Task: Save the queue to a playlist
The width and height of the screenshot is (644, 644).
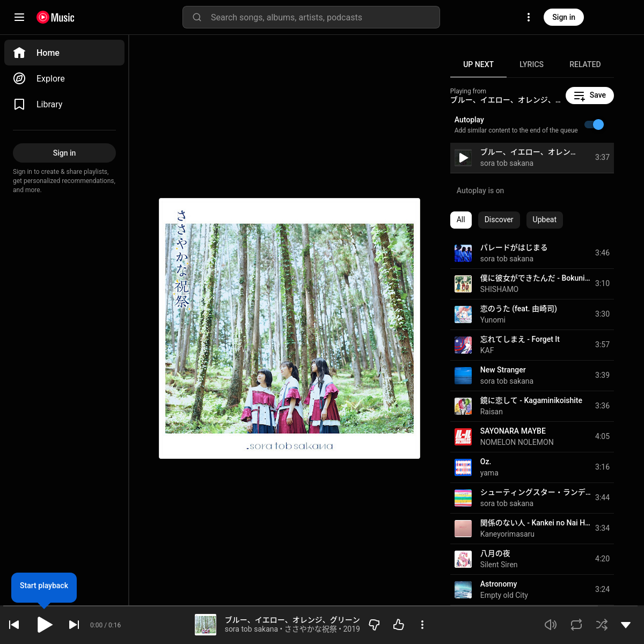Action: coord(589,96)
